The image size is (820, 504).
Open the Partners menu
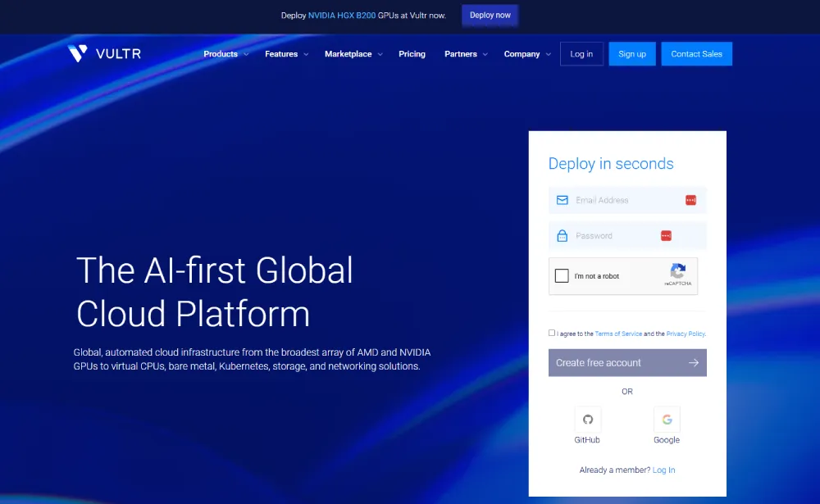[461, 54]
